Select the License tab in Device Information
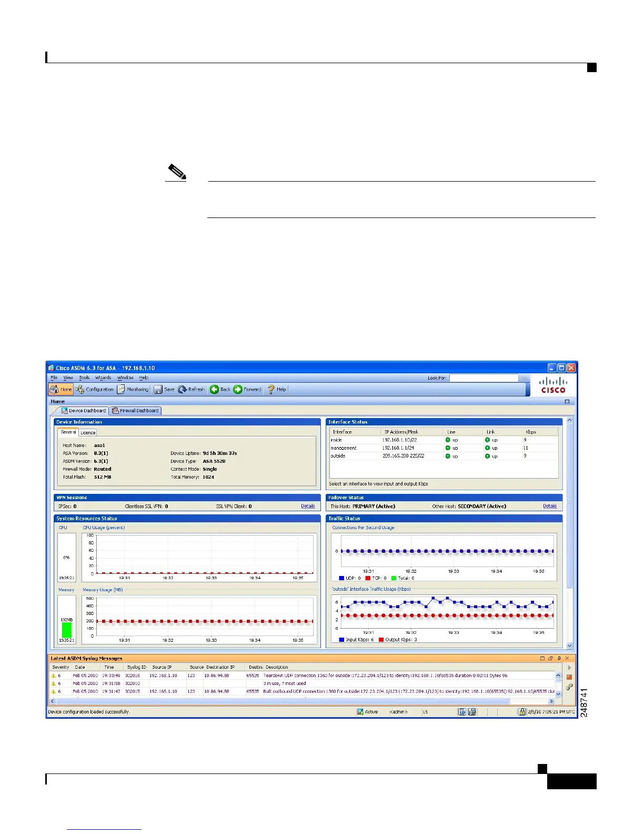This screenshot has width=644, height=834. (x=88, y=433)
